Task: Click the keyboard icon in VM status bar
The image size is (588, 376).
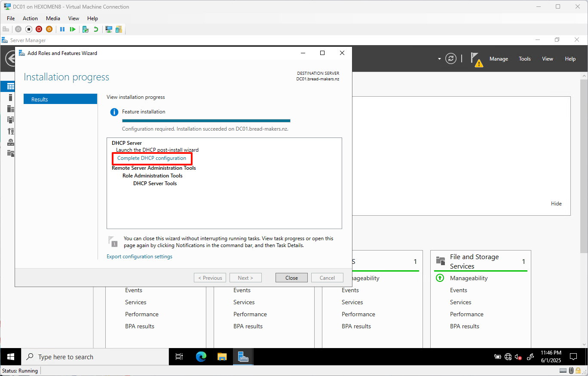Action: click(x=563, y=370)
